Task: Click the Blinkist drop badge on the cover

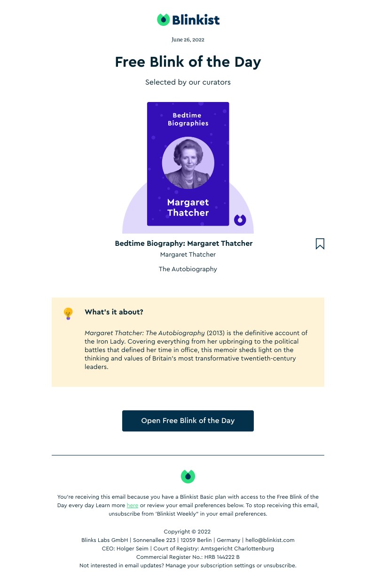Action: (240, 220)
